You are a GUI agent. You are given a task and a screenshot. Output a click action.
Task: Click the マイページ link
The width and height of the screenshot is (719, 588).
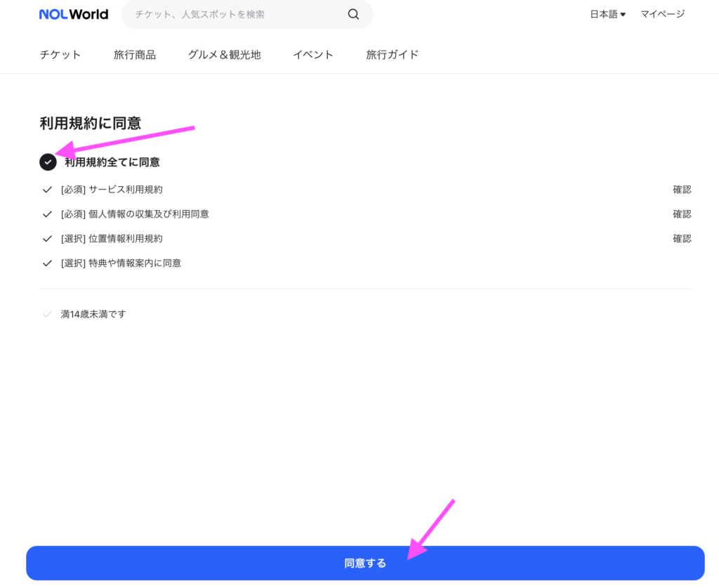pos(662,14)
